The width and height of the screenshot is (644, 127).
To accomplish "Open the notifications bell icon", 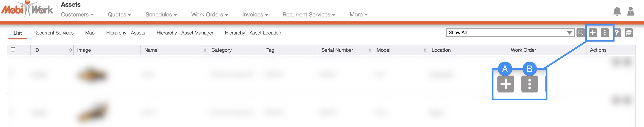I will (x=617, y=12).
